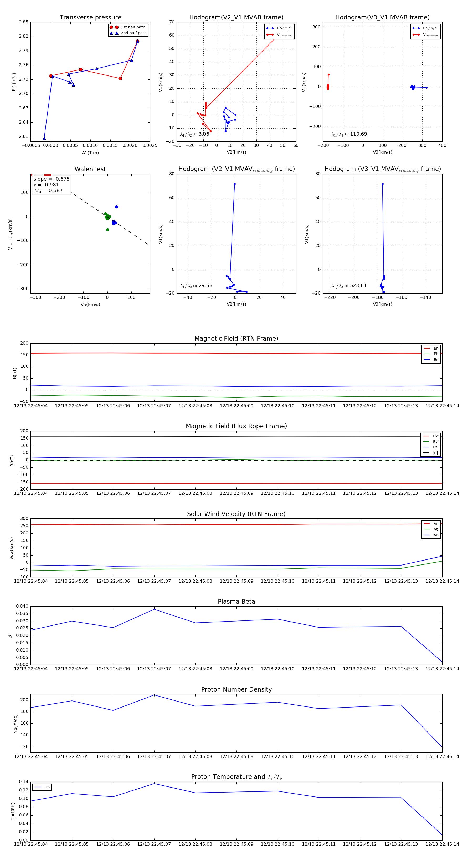Click the '1st half path' legend entry
Image resolution: width=473 pixels, height=868 pixels.
coord(128,27)
